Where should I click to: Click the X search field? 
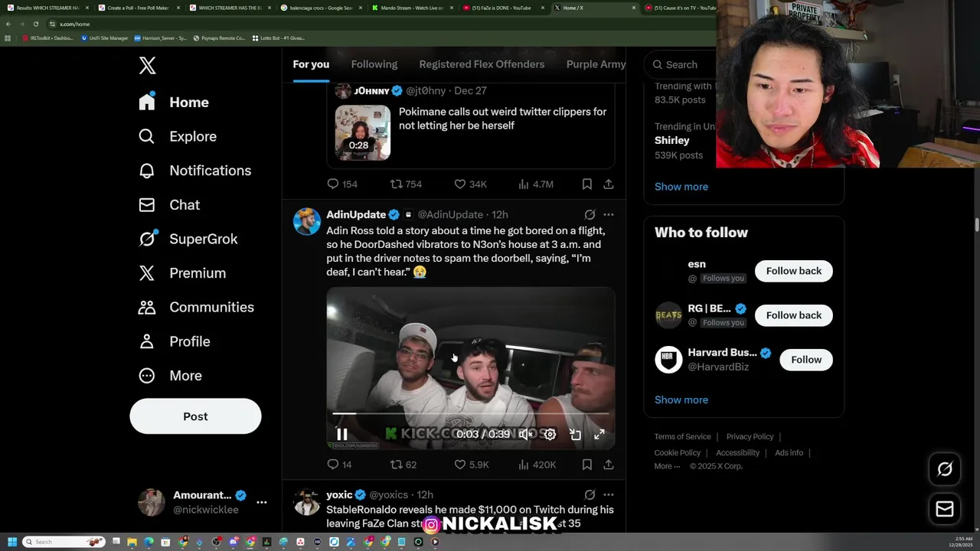pyautogui.click(x=681, y=65)
